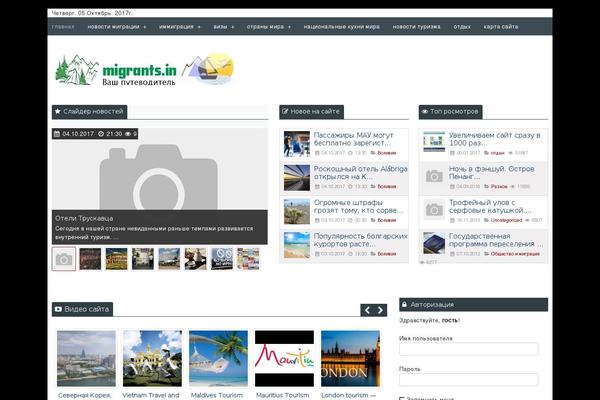Expand the страны мира dropdown arrow
600x400 pixels.
click(289, 27)
